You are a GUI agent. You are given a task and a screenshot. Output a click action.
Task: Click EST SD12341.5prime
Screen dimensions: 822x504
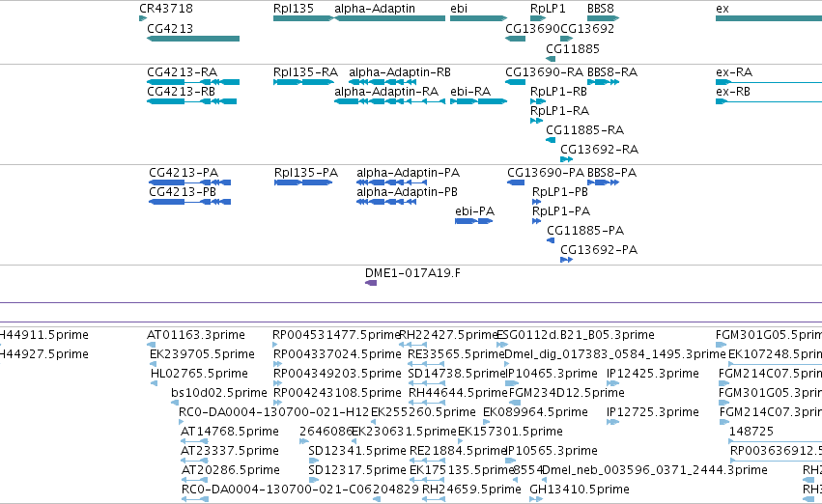coord(314,462)
